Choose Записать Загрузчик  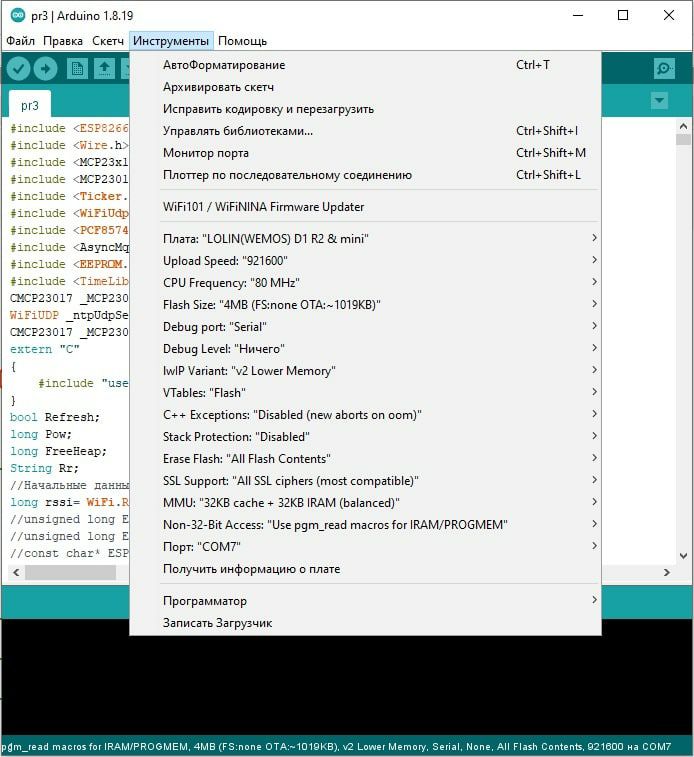click(x=365, y=623)
